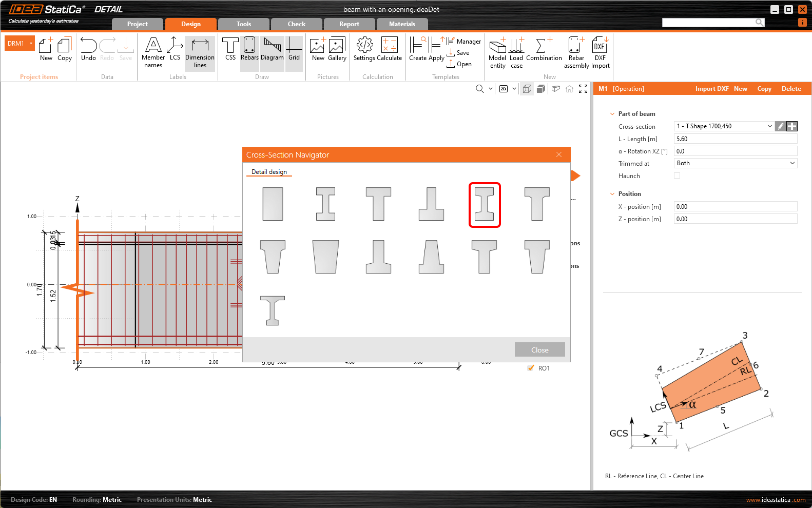Open the picture Gallery

pyautogui.click(x=337, y=49)
